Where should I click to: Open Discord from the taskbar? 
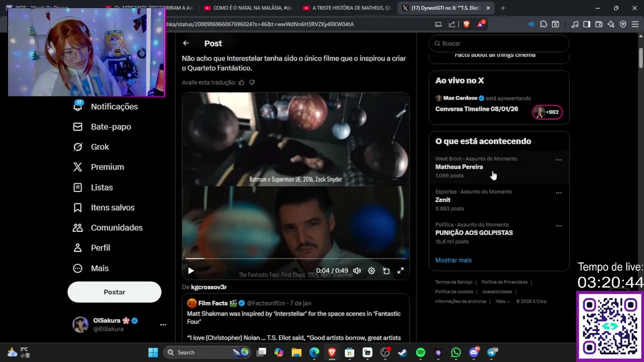pyautogui.click(x=474, y=352)
